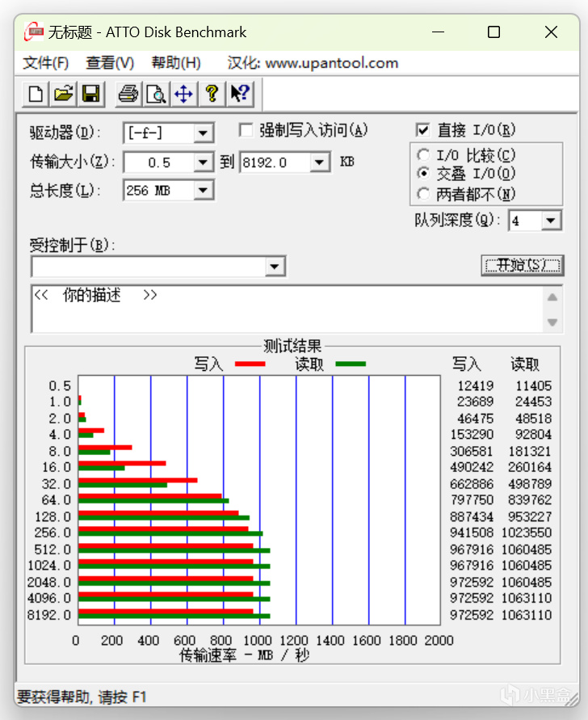
Task: Click the 传输速率 - MB / 秒 axis label
Action: pos(244,655)
